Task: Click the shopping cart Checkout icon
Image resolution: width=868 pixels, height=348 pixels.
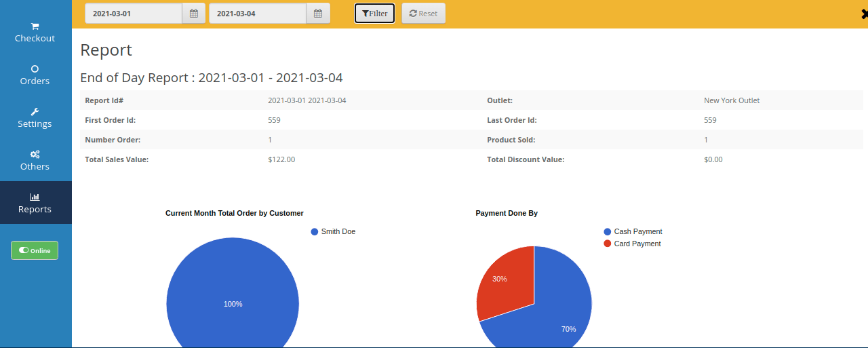Action: pyautogui.click(x=35, y=26)
